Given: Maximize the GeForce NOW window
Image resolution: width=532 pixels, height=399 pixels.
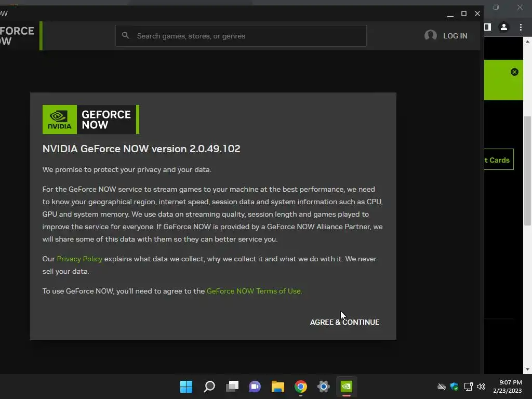Looking at the screenshot, I should point(464,14).
